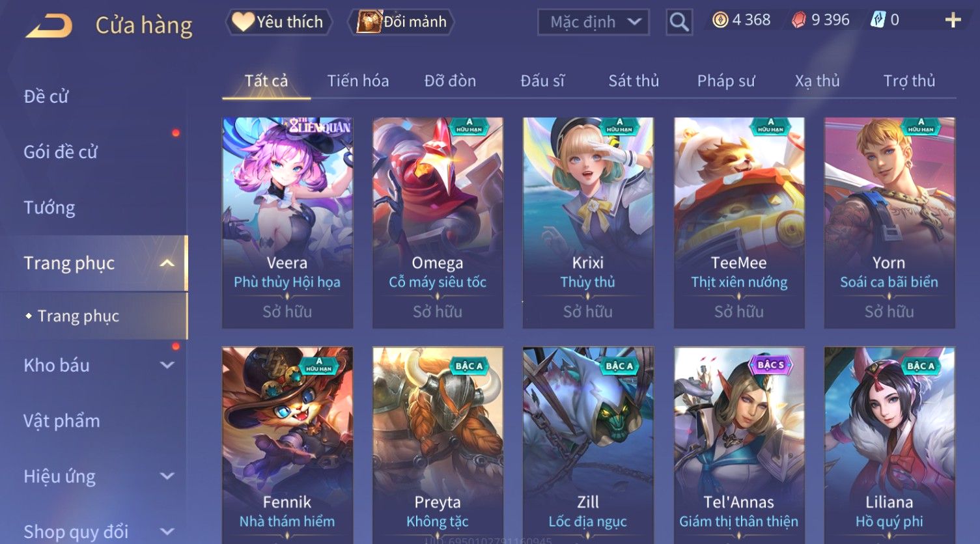This screenshot has height=544, width=980.
Task: Select the Tel'Annas Giám thị thân thiện skin
Action: pyautogui.click(x=739, y=445)
